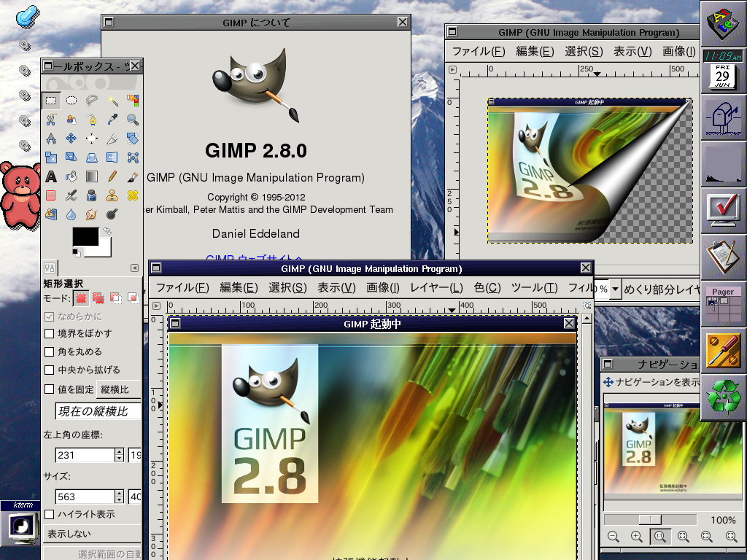Screen dimensions: 747x560
Task: Select the Smudge finger tool
Action: click(91, 214)
